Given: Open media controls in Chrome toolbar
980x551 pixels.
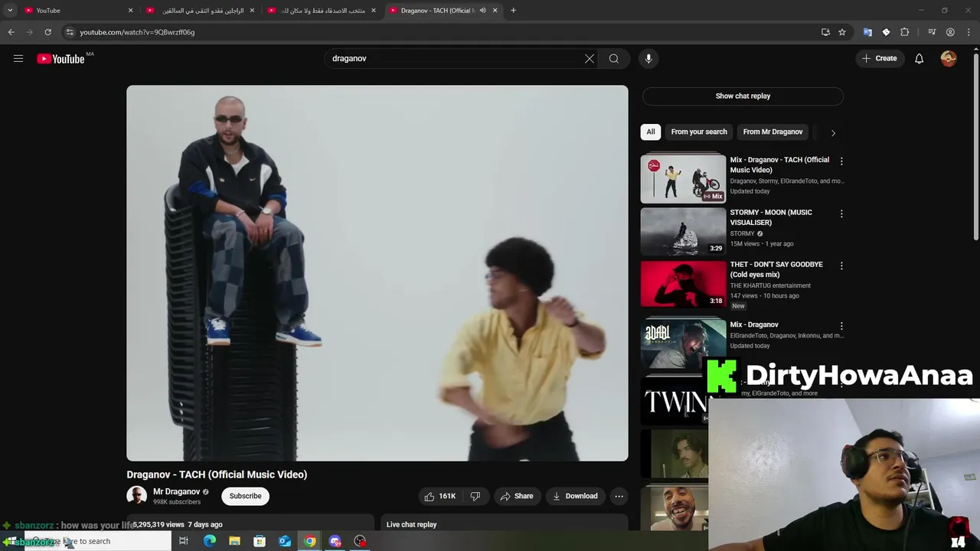Looking at the screenshot, I should tap(932, 32).
